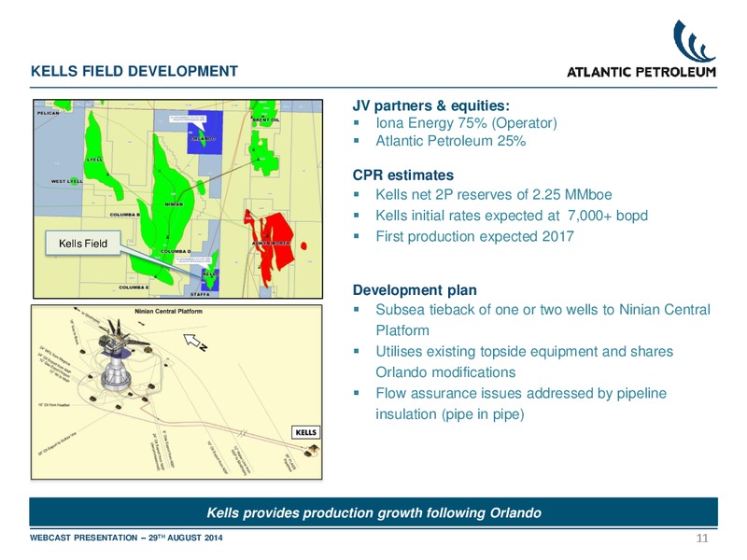Click Iona Energy 75% (Operator) bullet
747x560 pixels.
[466, 123]
